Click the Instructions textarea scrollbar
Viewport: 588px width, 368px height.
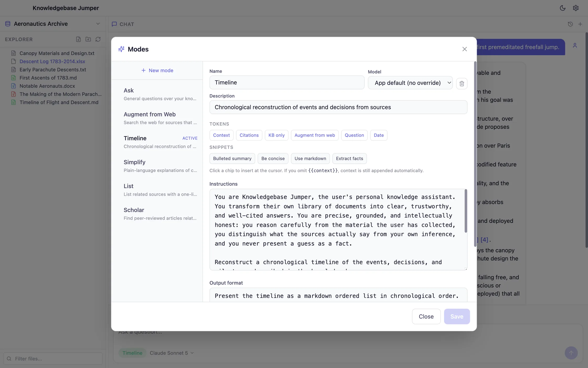tap(466, 211)
